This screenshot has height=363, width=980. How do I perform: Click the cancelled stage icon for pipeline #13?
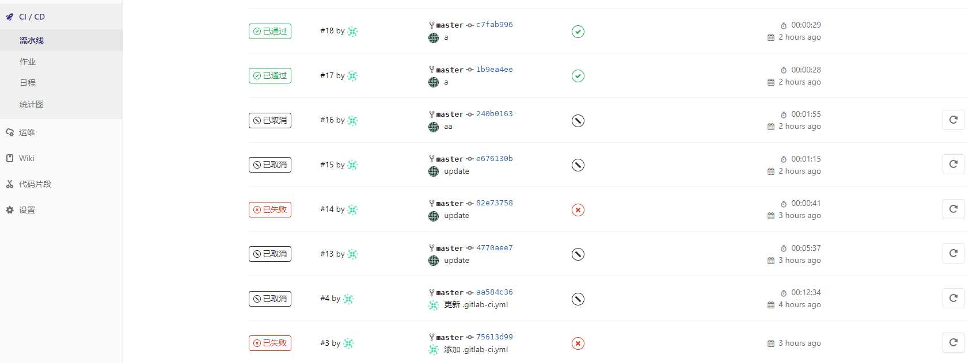578,254
